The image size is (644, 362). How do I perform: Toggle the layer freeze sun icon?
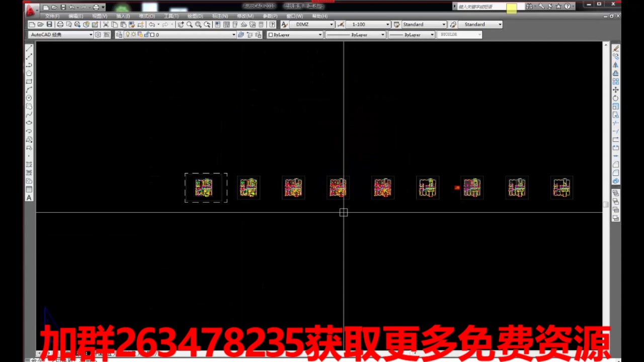click(133, 35)
